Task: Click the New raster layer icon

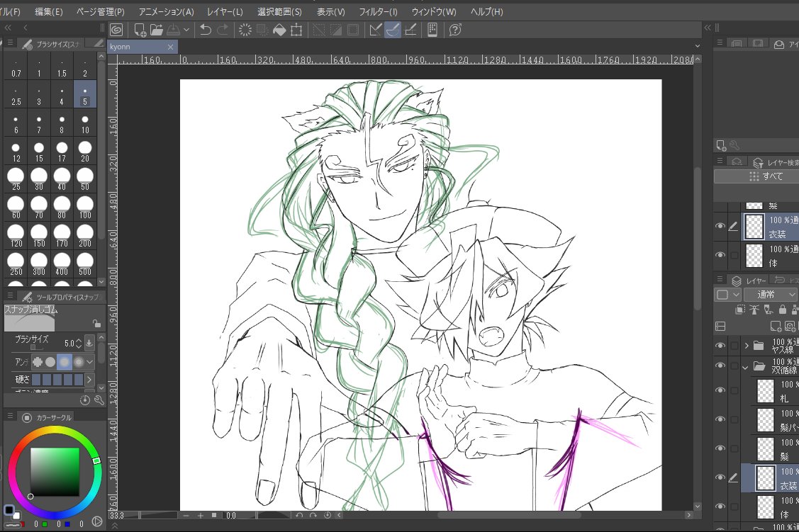Action: tap(775, 326)
